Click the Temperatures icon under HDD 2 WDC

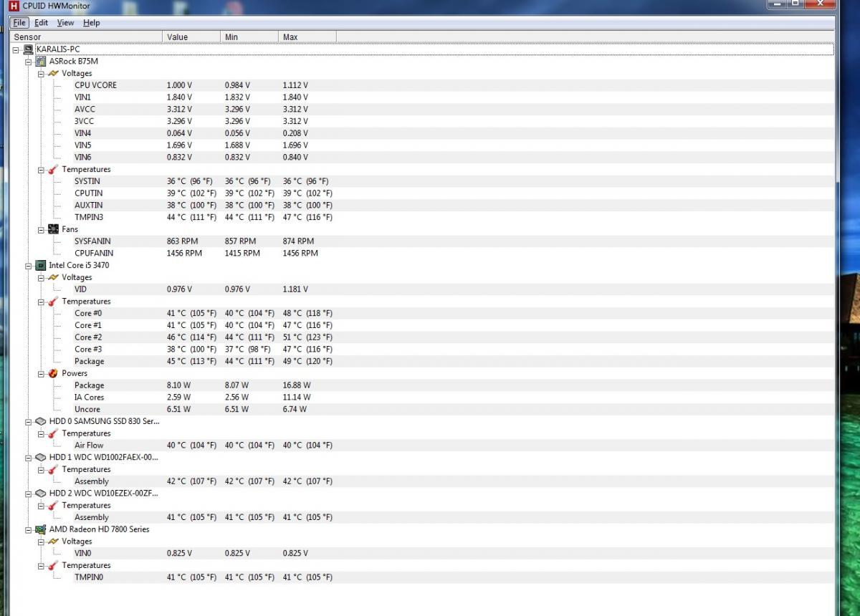point(53,506)
